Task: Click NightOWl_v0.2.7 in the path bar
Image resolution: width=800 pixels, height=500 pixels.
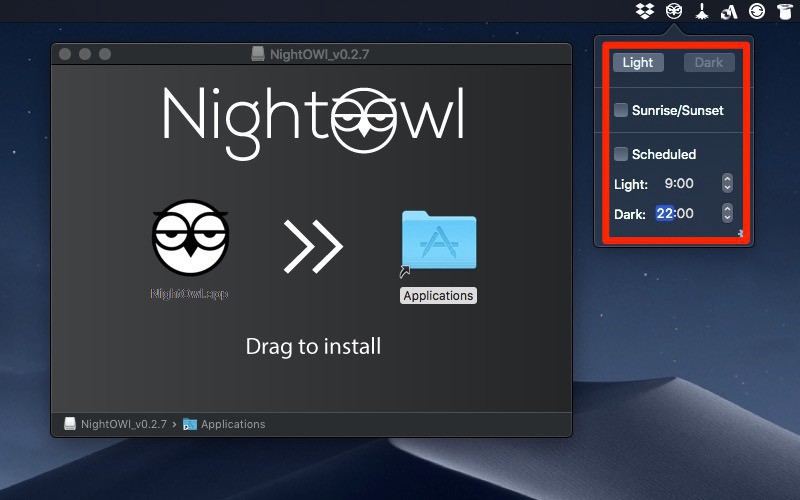Action: tap(124, 424)
